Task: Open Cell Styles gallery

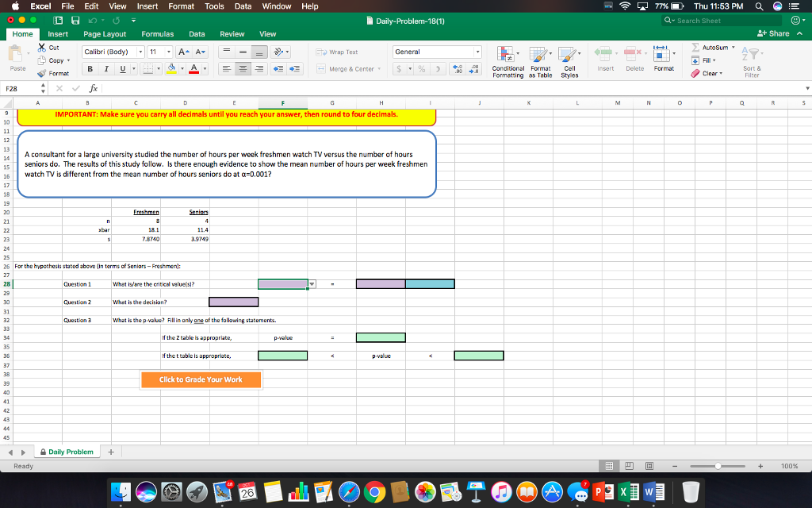Action: click(x=569, y=57)
